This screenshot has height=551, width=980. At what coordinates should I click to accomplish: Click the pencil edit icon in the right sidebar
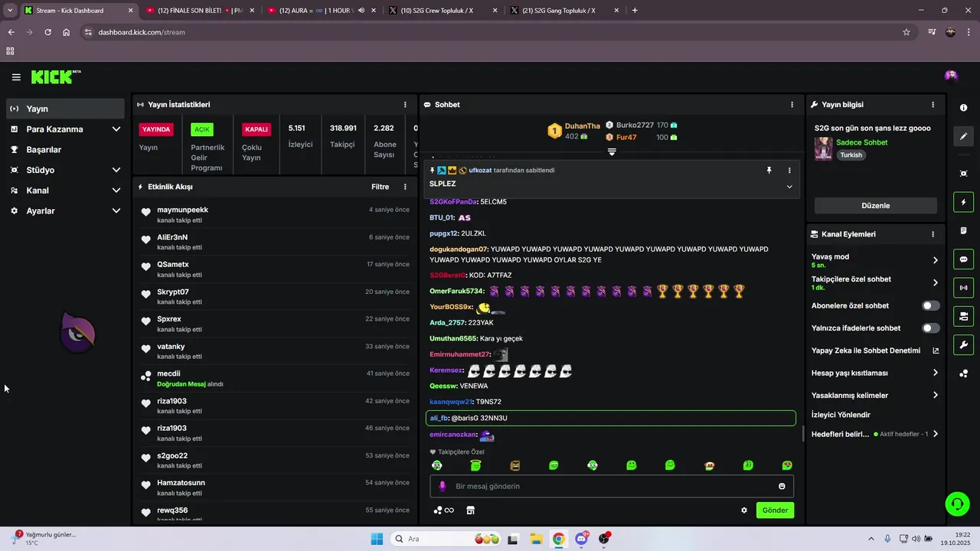[963, 136]
